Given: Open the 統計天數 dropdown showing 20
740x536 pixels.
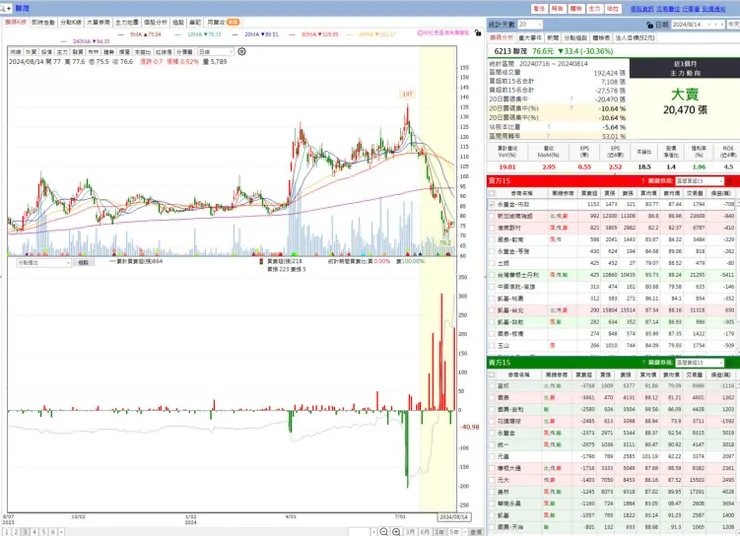Looking at the screenshot, I should [530, 25].
